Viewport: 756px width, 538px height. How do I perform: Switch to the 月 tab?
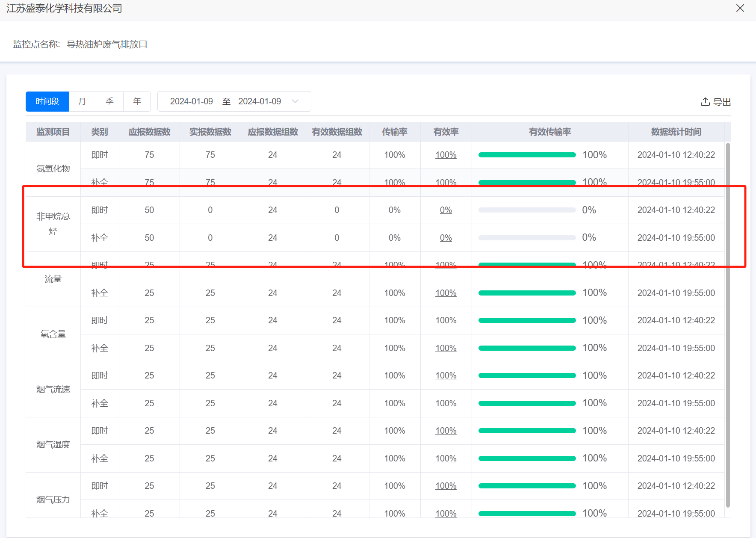point(82,101)
